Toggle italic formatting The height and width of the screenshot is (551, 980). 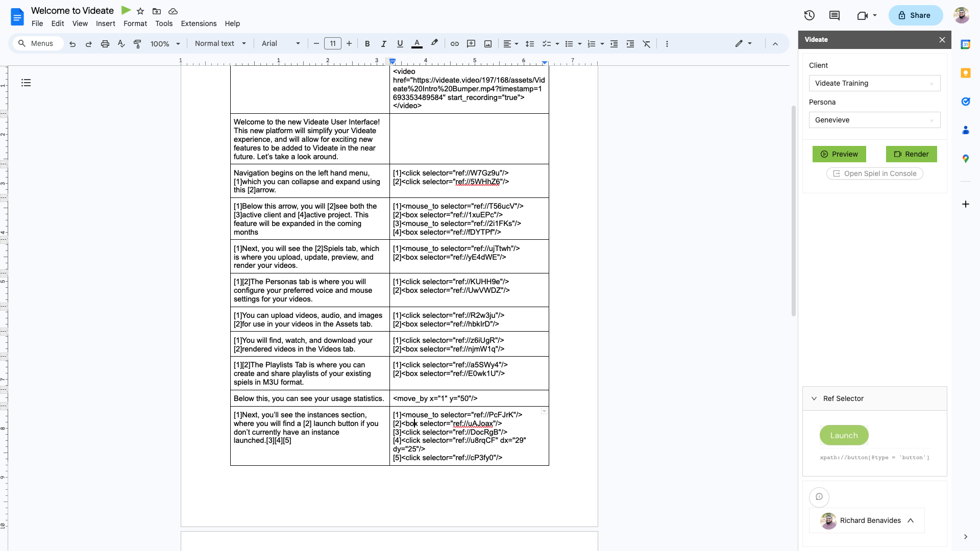pyautogui.click(x=384, y=44)
